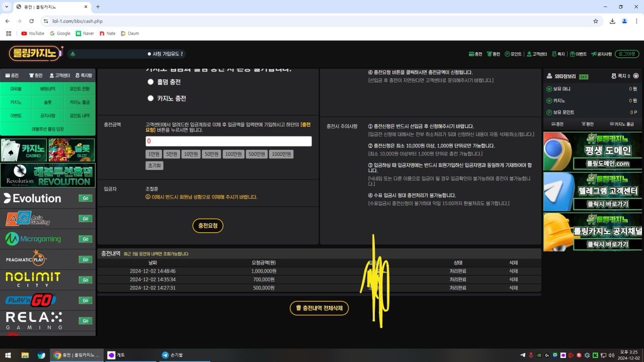Image resolution: width=644 pixels, height=362 pixels.
Task: Click 삭제 for the 1,000,000원 row
Action: (x=513, y=271)
